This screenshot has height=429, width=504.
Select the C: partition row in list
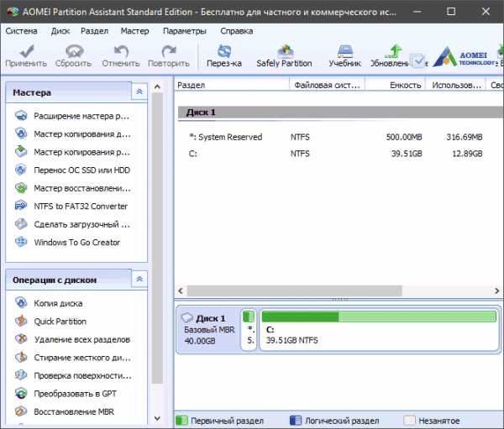[x=341, y=154]
